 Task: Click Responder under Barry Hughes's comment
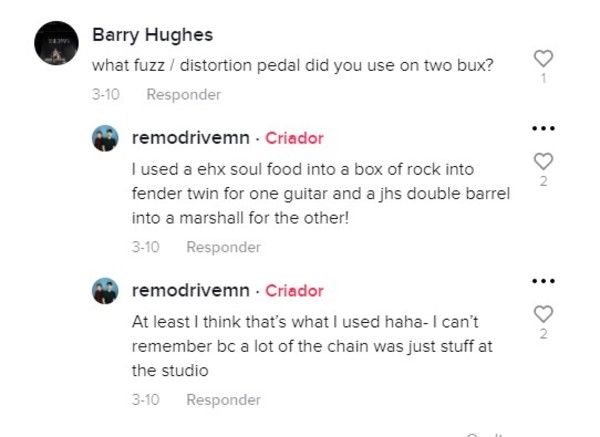tap(184, 95)
